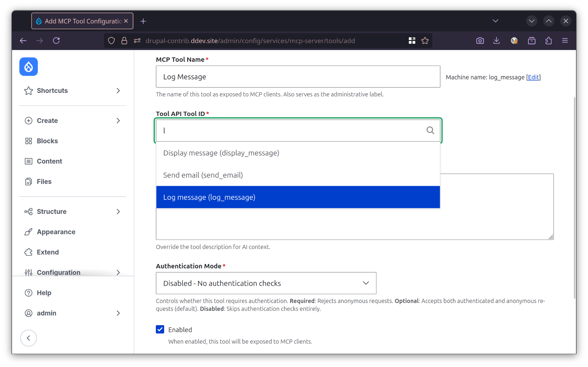
Task: Collapse the sidebar with arrow button
Action: point(29,338)
